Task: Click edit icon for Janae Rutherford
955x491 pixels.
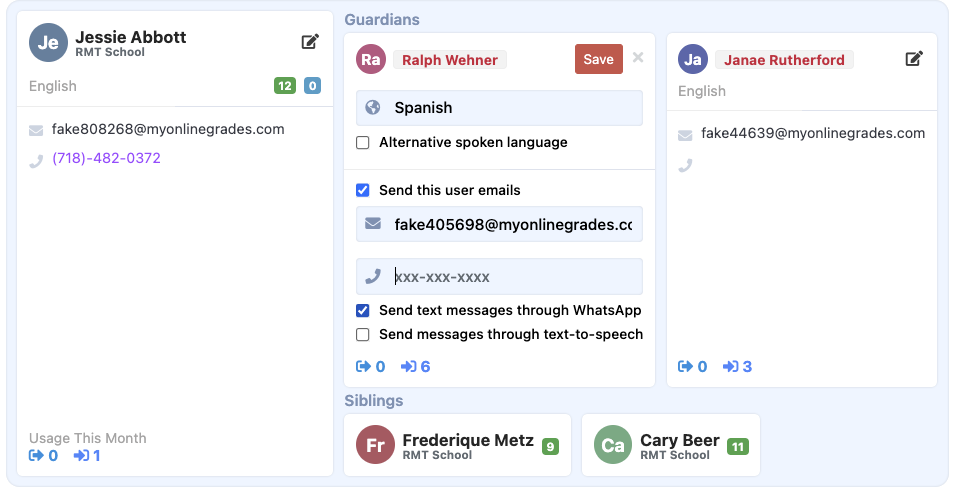Action: [913, 59]
